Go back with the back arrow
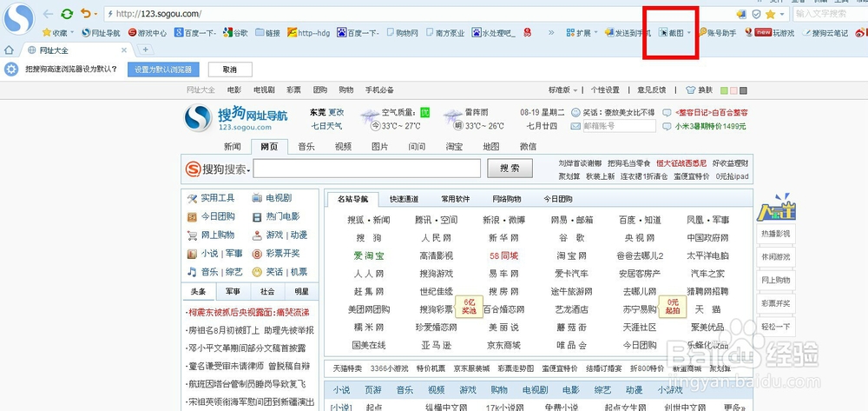 point(48,14)
